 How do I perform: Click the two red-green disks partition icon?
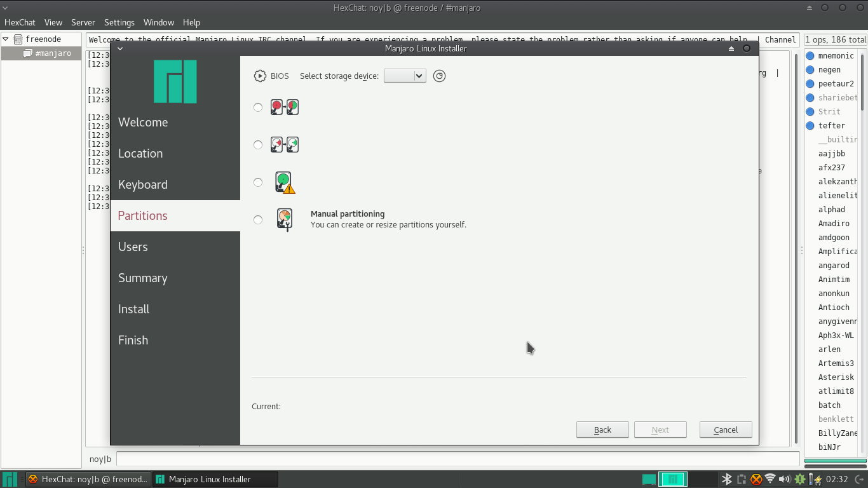[285, 107]
